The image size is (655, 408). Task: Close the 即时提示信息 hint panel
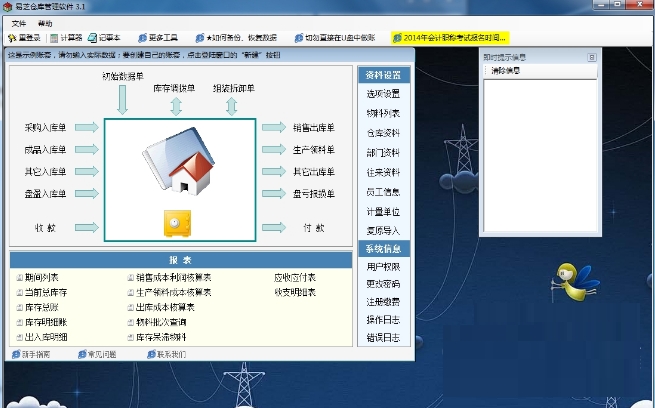coord(592,57)
